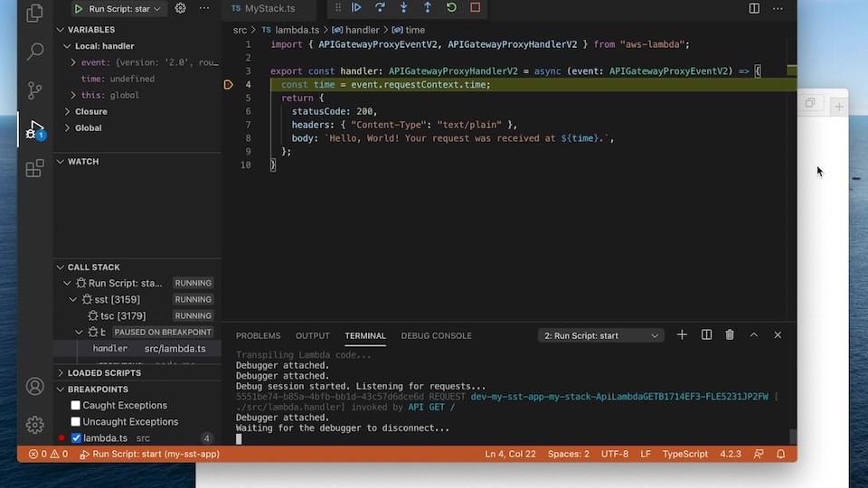Viewport: 868px width, 488px height.
Task: Restart the debug session
Action: 451,8
